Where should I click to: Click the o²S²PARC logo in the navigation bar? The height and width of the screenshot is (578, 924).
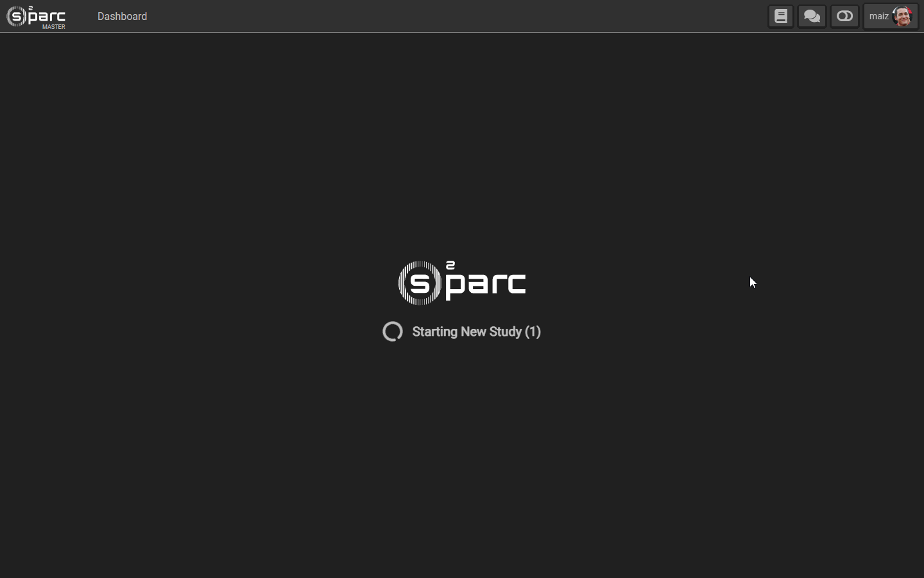36,17
